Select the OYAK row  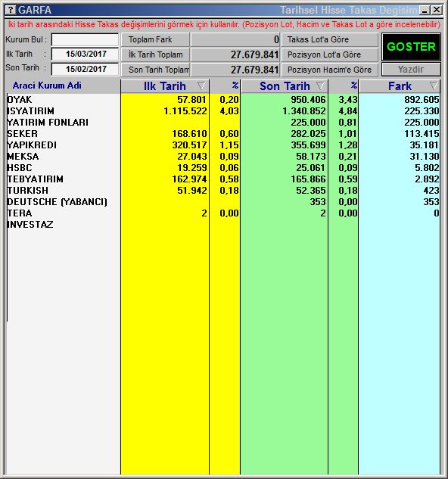pos(223,100)
